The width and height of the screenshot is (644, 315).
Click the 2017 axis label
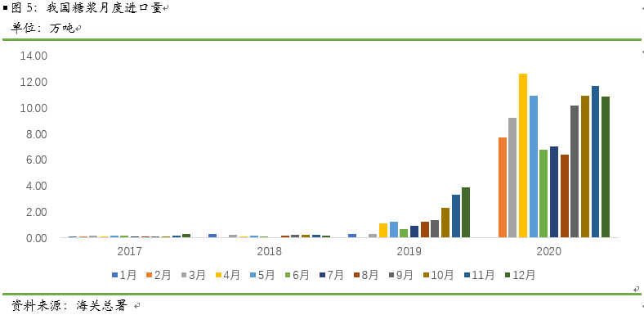click(x=129, y=251)
